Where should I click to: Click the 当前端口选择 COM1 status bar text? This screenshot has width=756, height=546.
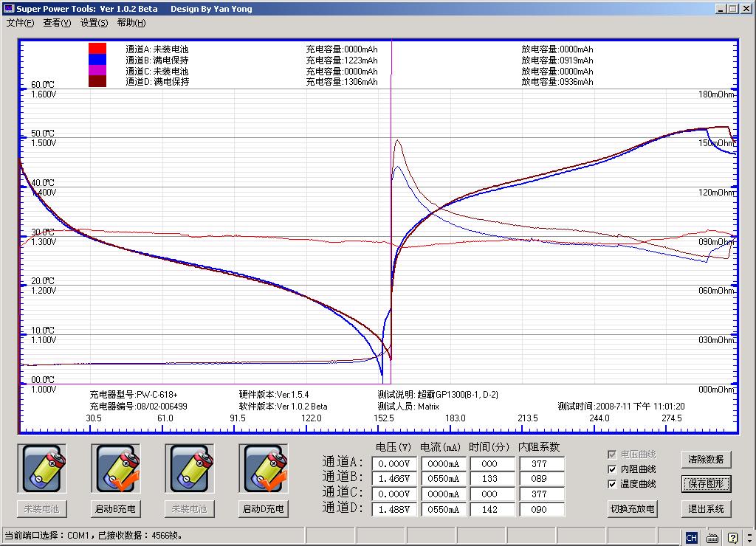93,536
